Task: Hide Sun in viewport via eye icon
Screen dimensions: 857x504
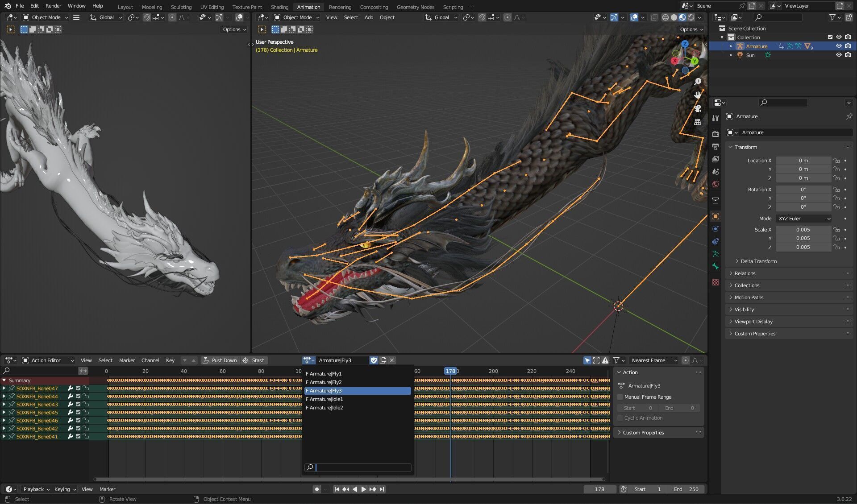Action: (x=839, y=55)
